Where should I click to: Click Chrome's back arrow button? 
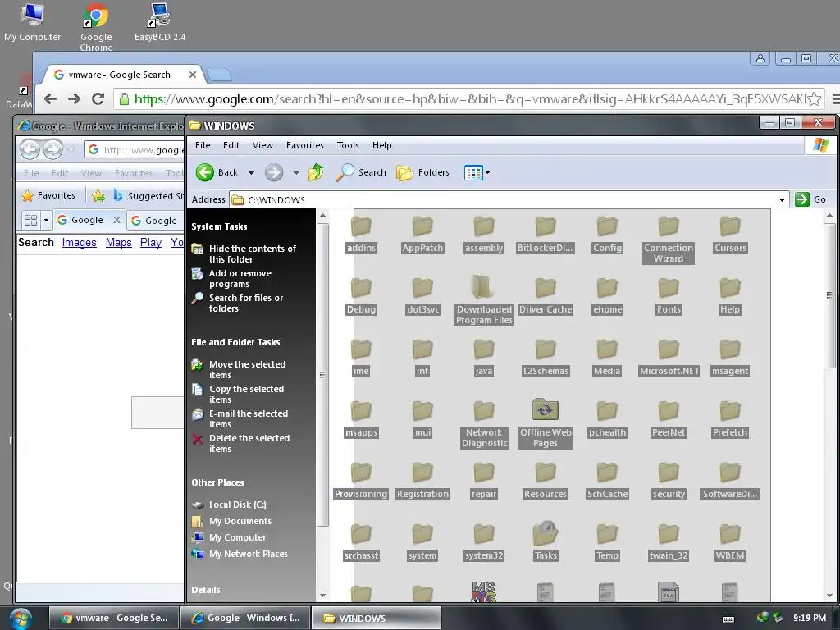(x=50, y=98)
